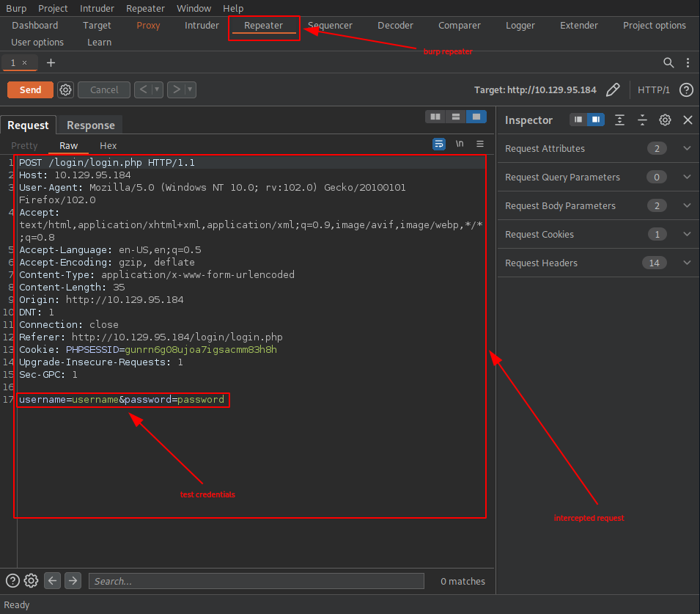
Task: Click into the Search input field
Action: click(x=257, y=581)
